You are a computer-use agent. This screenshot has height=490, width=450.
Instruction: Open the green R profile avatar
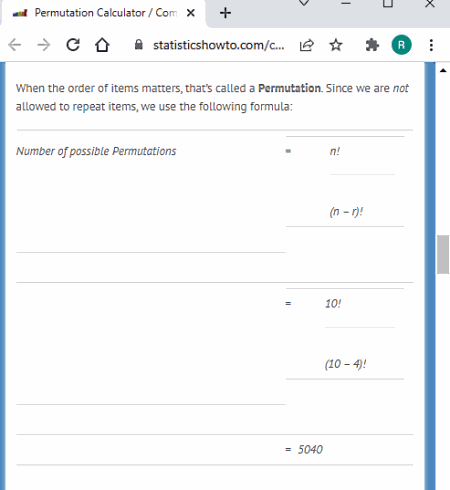[401, 45]
